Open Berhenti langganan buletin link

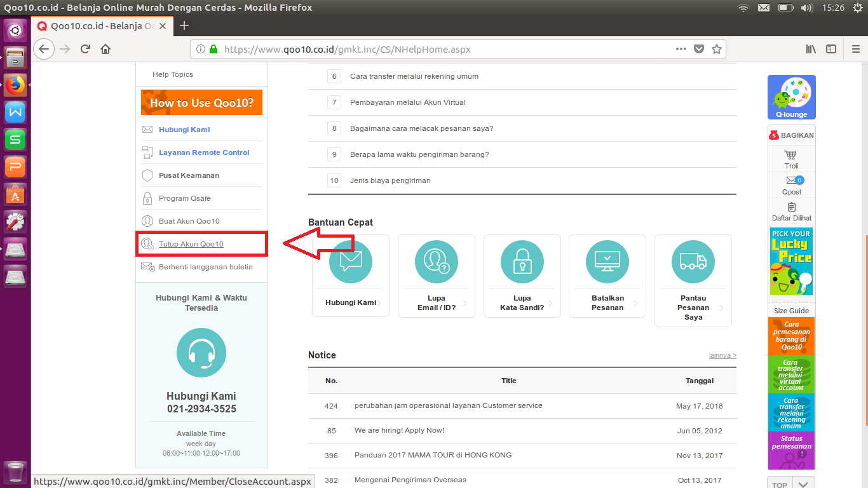(x=206, y=267)
